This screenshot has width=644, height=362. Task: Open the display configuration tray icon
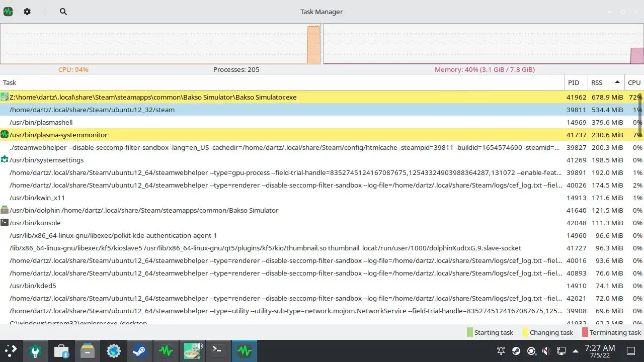561,351
